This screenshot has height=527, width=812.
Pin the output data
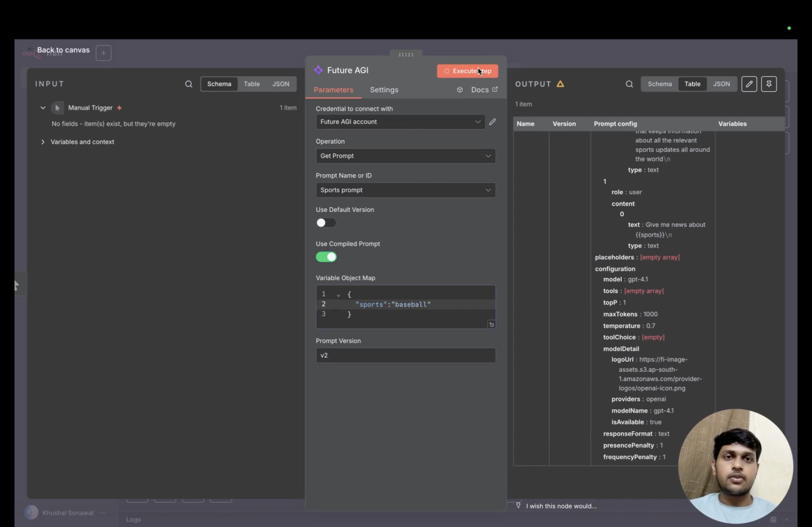coord(769,84)
